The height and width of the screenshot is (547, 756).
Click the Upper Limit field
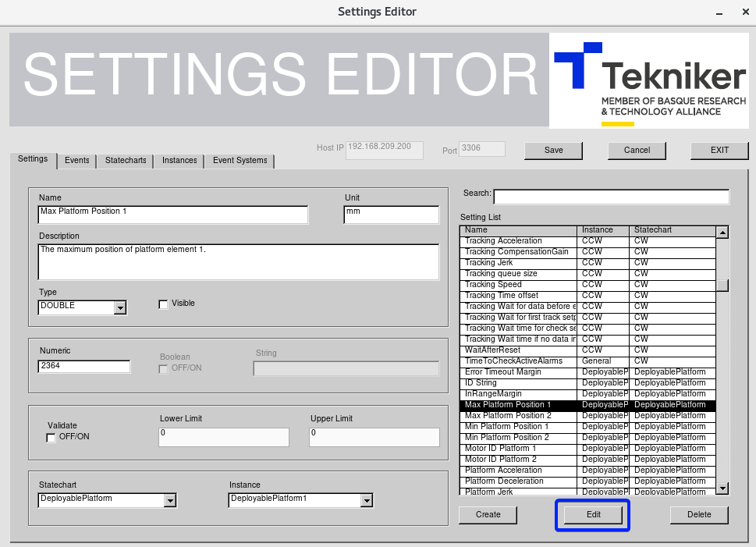click(374, 437)
